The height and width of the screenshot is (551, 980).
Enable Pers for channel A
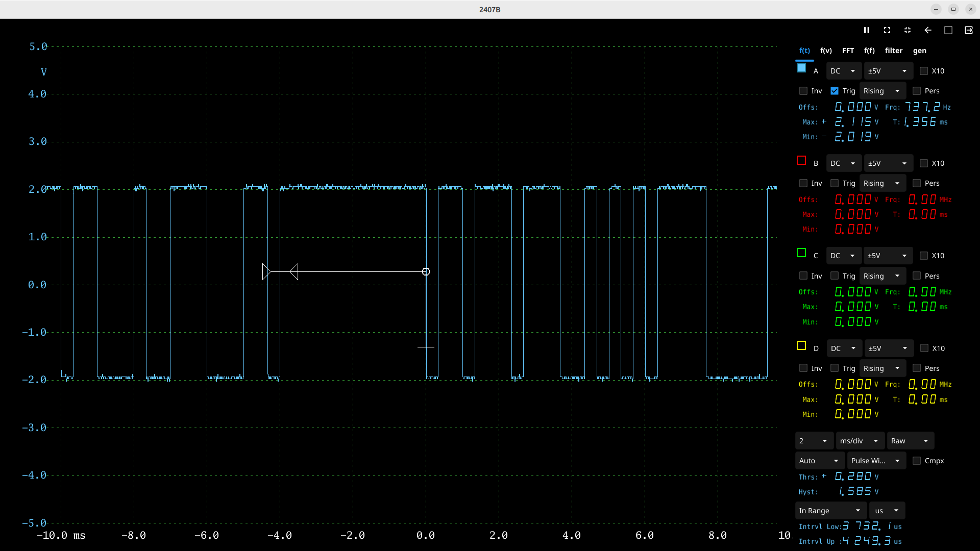[x=917, y=91]
